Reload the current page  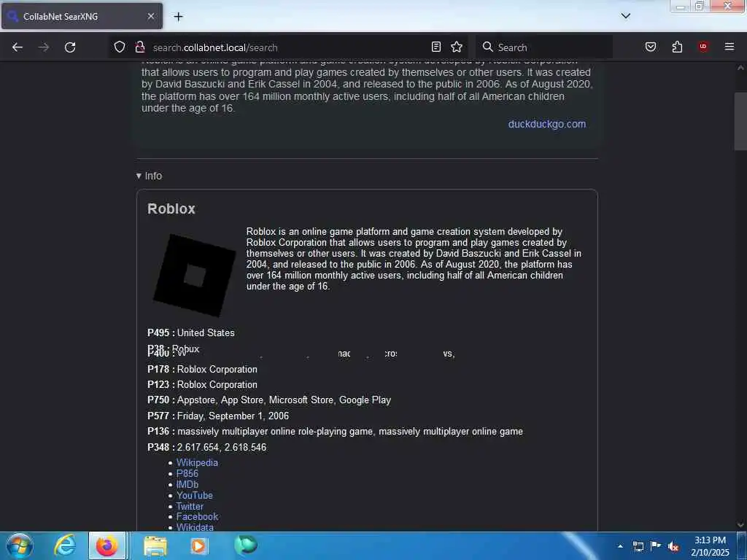(70, 47)
